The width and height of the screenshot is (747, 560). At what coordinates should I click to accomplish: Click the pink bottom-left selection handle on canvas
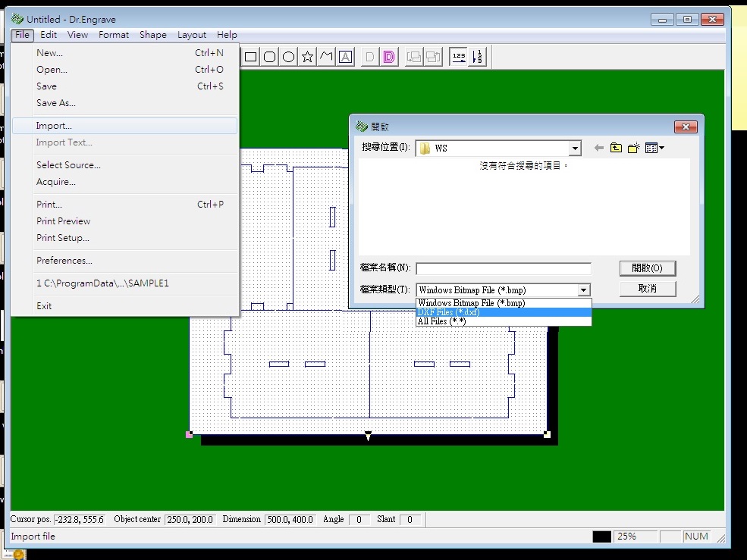(189, 434)
